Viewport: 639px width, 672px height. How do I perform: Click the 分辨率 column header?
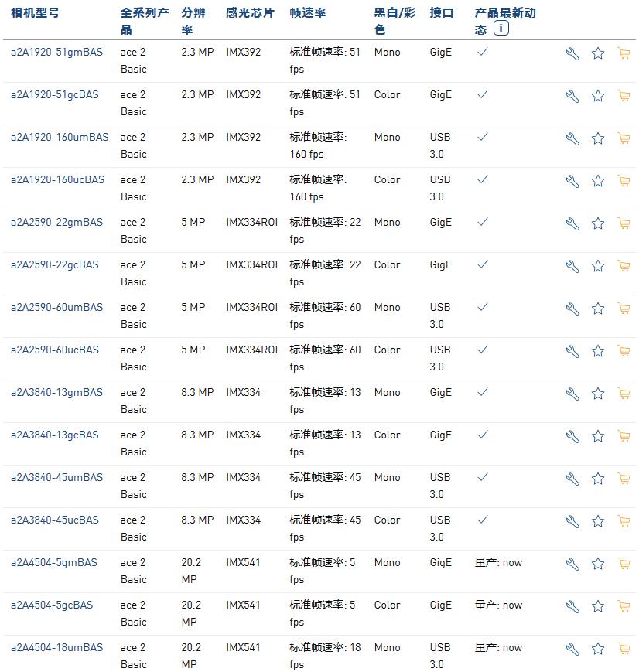point(193,21)
